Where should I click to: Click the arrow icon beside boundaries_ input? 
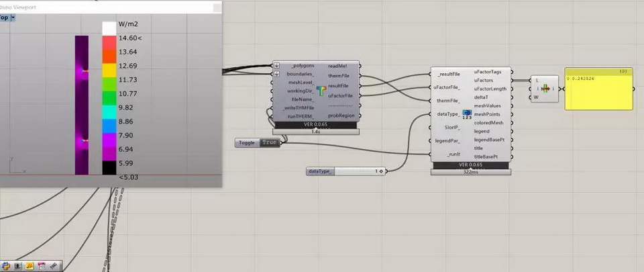point(276,74)
